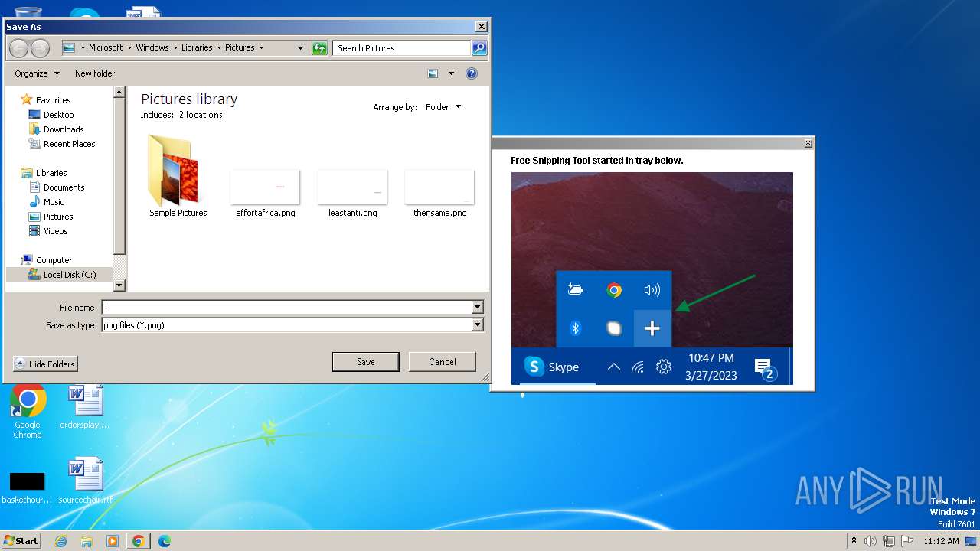Click the Search Pictures field
980x551 pixels.
tap(402, 48)
